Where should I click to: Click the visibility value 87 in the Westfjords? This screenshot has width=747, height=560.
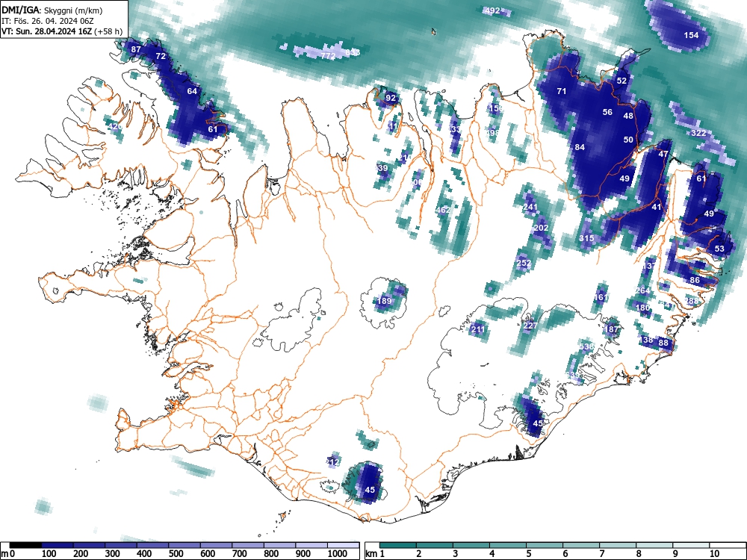click(136, 49)
